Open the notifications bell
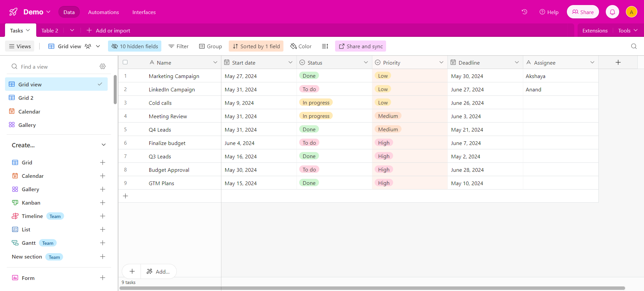 pos(612,12)
